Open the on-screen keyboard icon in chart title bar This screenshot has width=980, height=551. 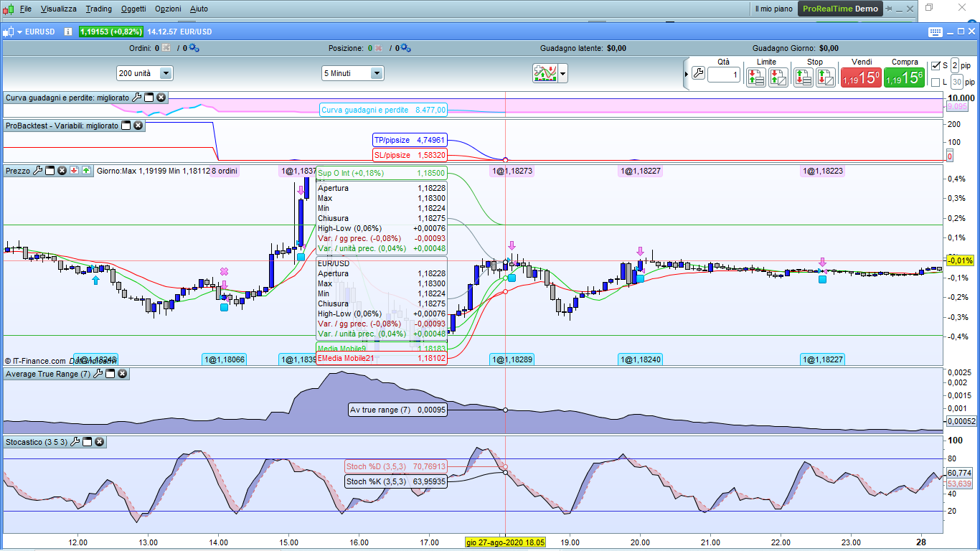point(936,32)
